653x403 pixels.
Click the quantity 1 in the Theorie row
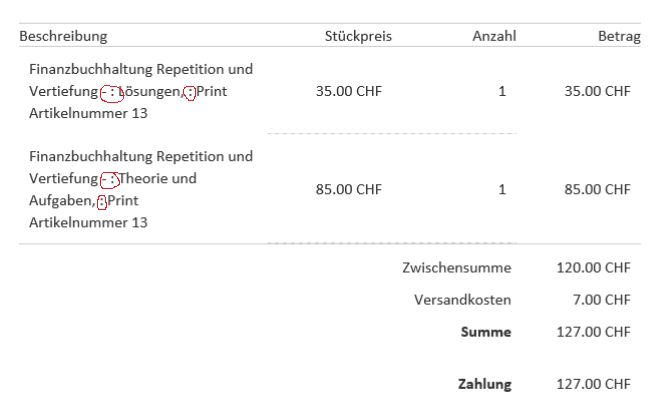click(502, 188)
